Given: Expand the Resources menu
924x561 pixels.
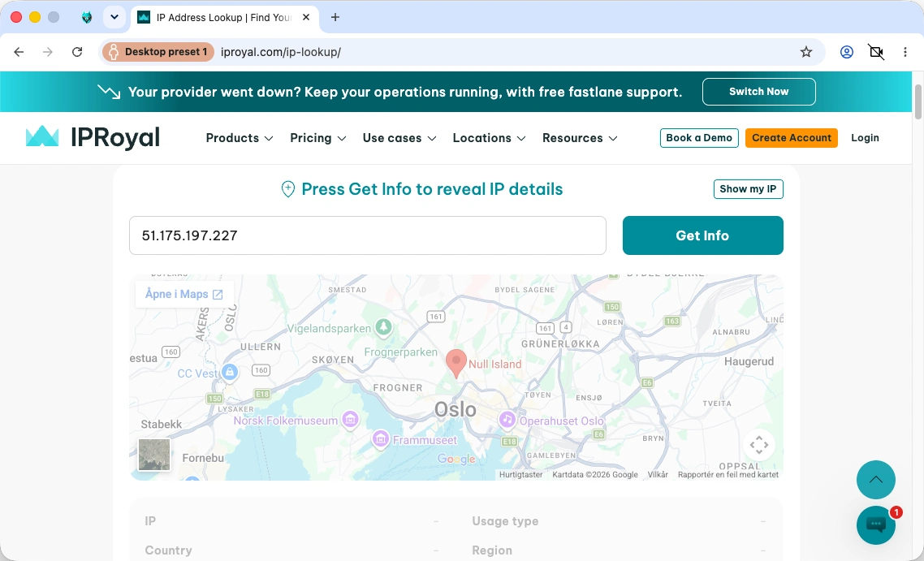Looking at the screenshot, I should [x=580, y=138].
